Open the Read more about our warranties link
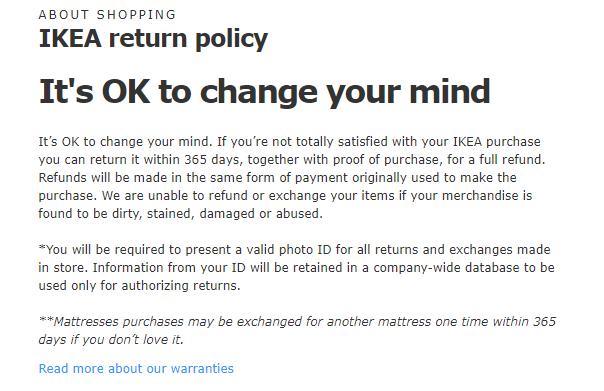Viewport: 604px width, 391px height. pos(136,369)
